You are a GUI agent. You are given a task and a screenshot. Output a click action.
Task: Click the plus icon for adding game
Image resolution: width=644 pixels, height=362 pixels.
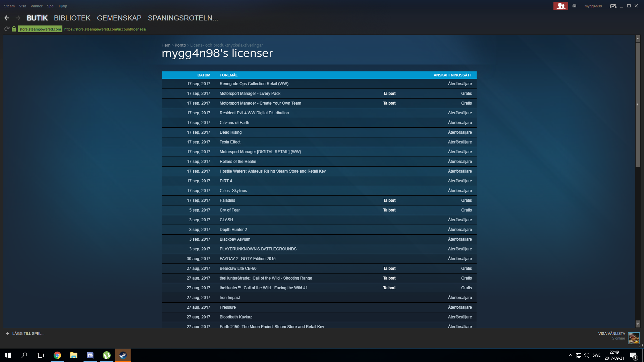pyautogui.click(x=8, y=334)
